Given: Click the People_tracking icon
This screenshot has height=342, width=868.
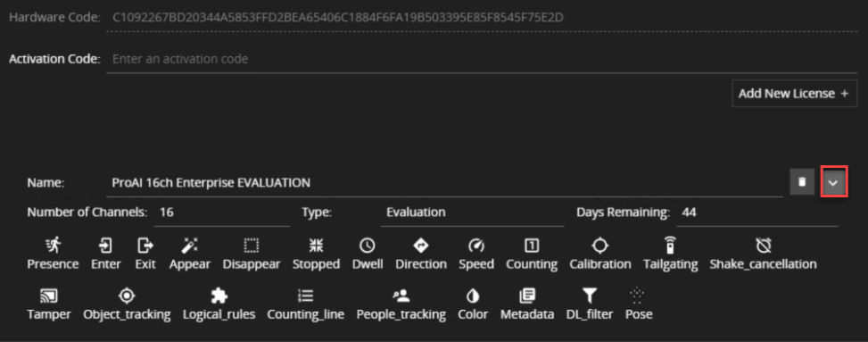Looking at the screenshot, I should point(401,296).
